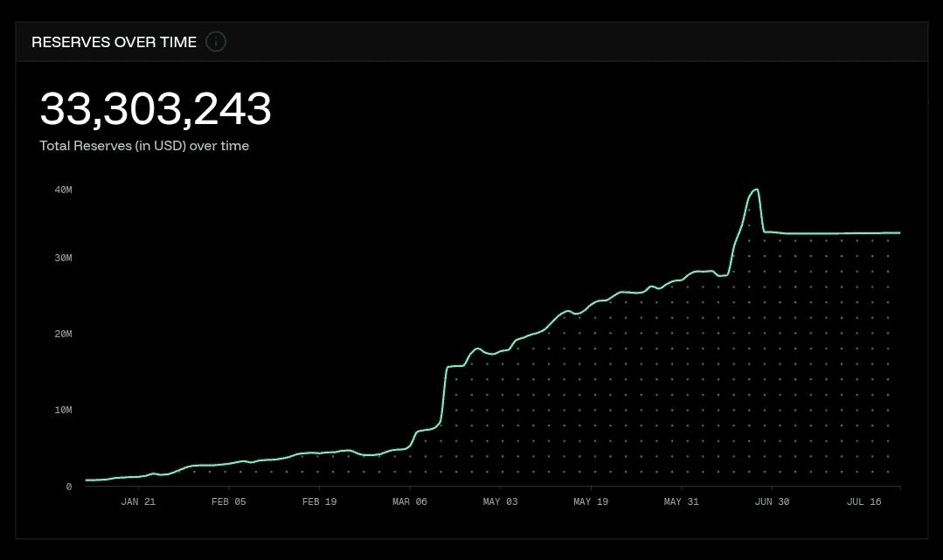
Task: Click the chart line's peak near 40M
Action: pos(756,190)
